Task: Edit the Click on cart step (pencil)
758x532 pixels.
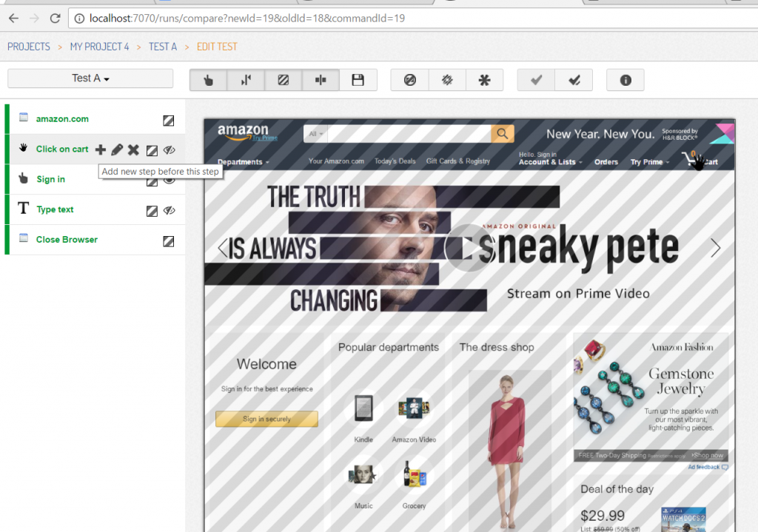Action: (x=117, y=150)
